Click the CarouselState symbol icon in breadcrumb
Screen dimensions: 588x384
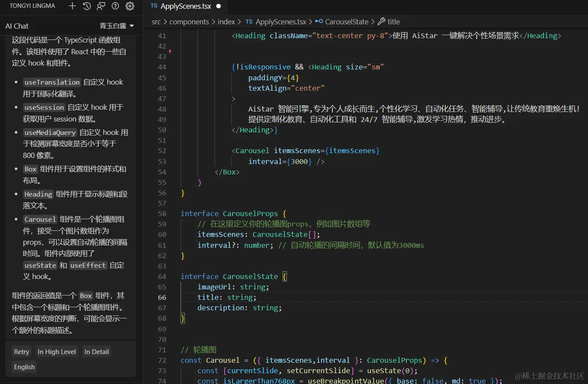click(319, 22)
